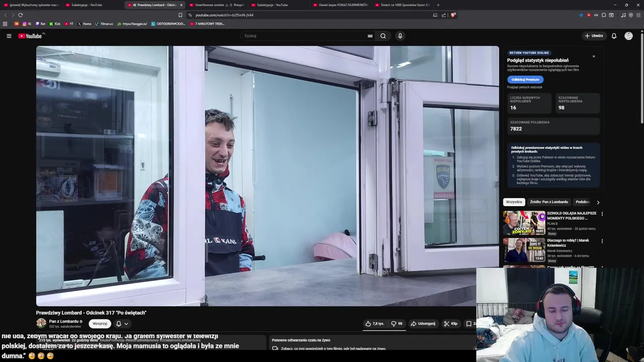The height and width of the screenshot is (362, 644).
Task: Open the 'Filman.cc' bookmark
Action: tap(104, 24)
